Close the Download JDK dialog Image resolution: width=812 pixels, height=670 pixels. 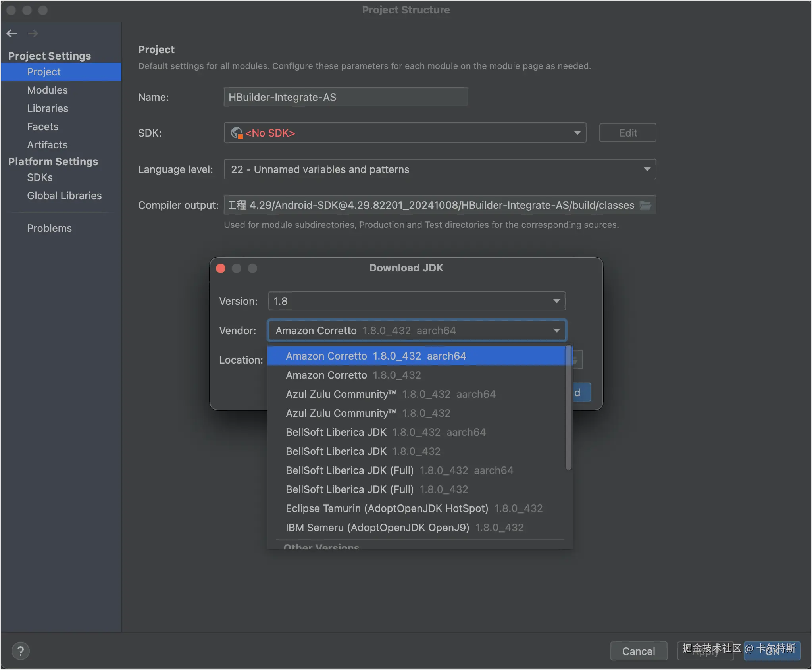[221, 268]
